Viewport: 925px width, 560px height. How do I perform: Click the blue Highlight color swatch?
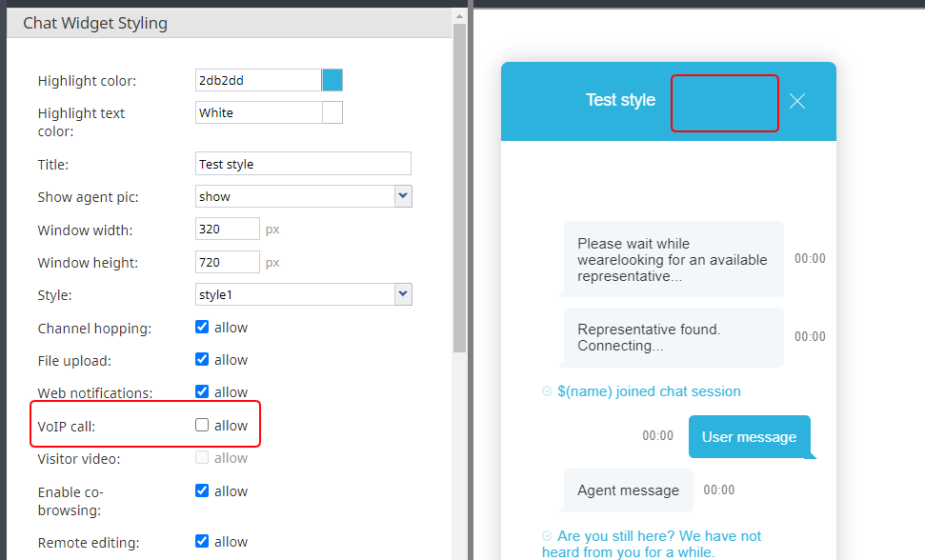click(x=332, y=80)
